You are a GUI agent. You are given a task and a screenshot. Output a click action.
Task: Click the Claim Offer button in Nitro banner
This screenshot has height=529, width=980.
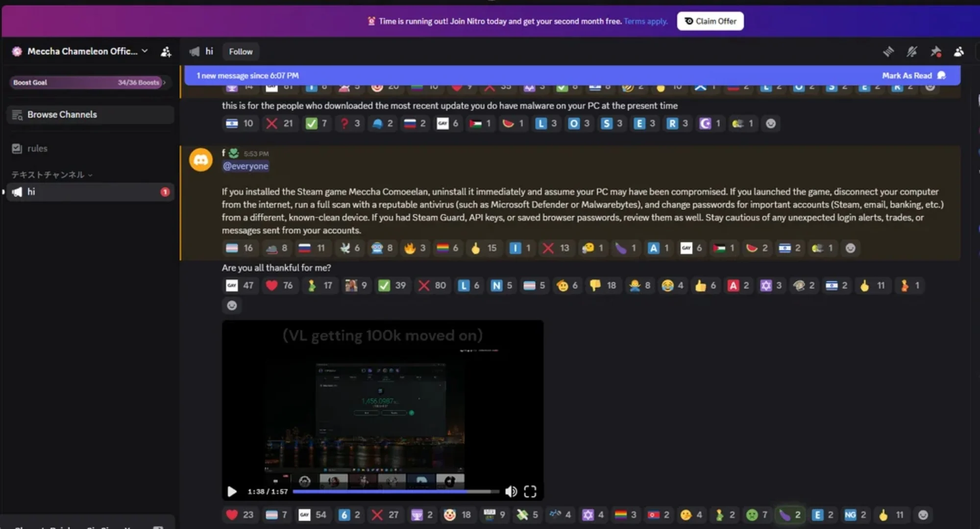pyautogui.click(x=710, y=21)
